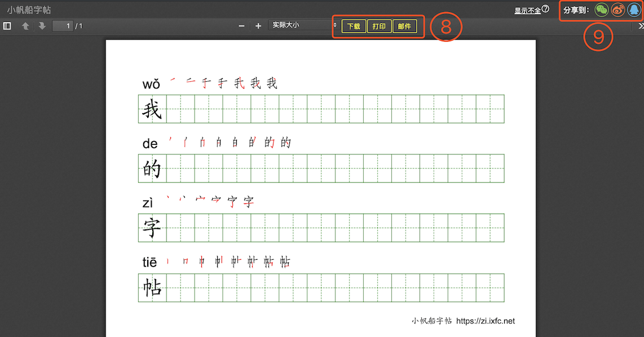The width and height of the screenshot is (644, 337).
Task: Share to WeChat icon
Action: (x=602, y=10)
